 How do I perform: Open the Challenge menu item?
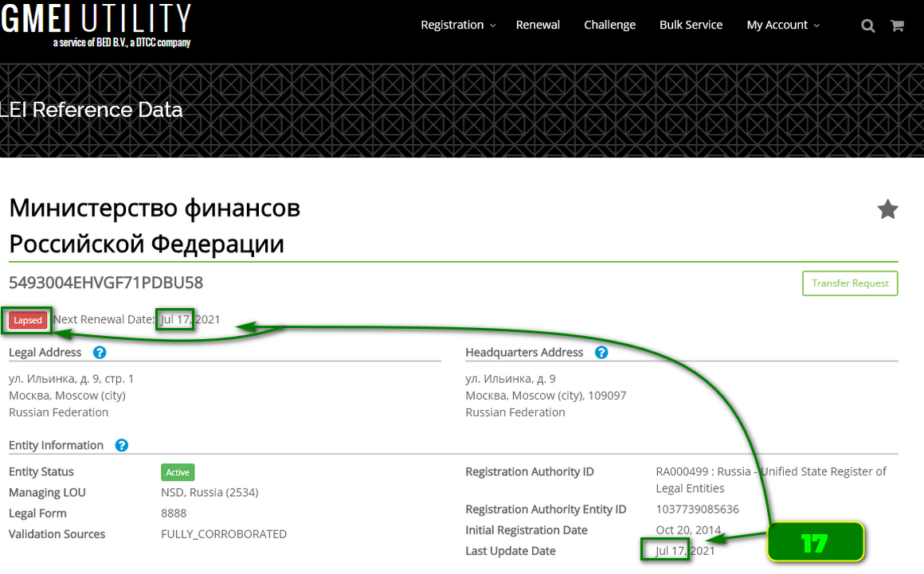[x=609, y=25]
